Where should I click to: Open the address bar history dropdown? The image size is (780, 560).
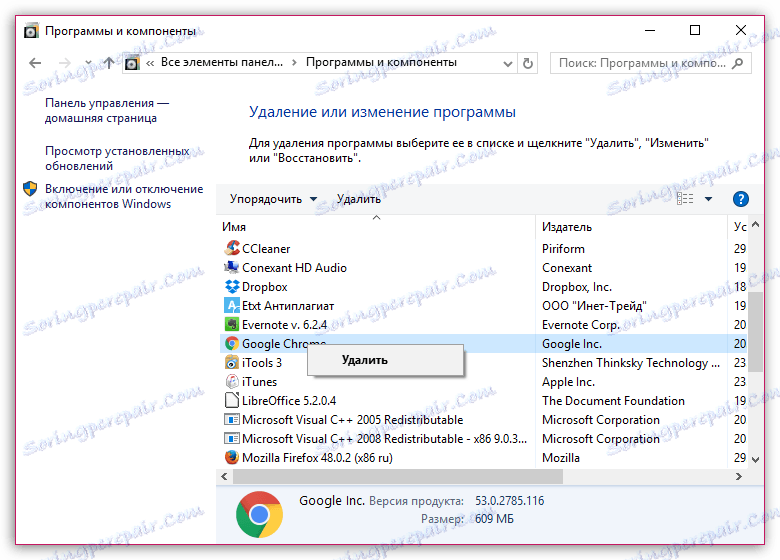[x=508, y=63]
